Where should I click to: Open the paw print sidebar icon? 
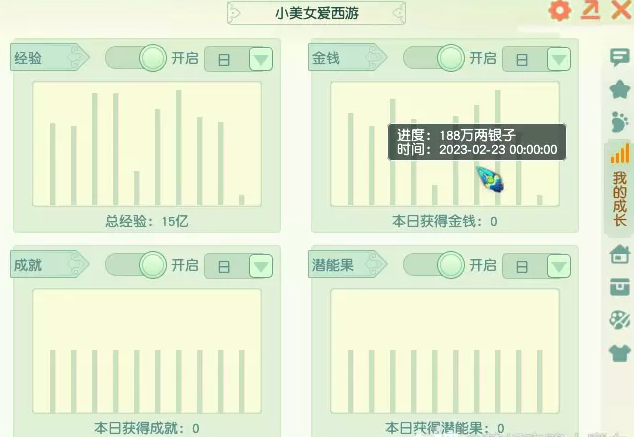(x=619, y=122)
